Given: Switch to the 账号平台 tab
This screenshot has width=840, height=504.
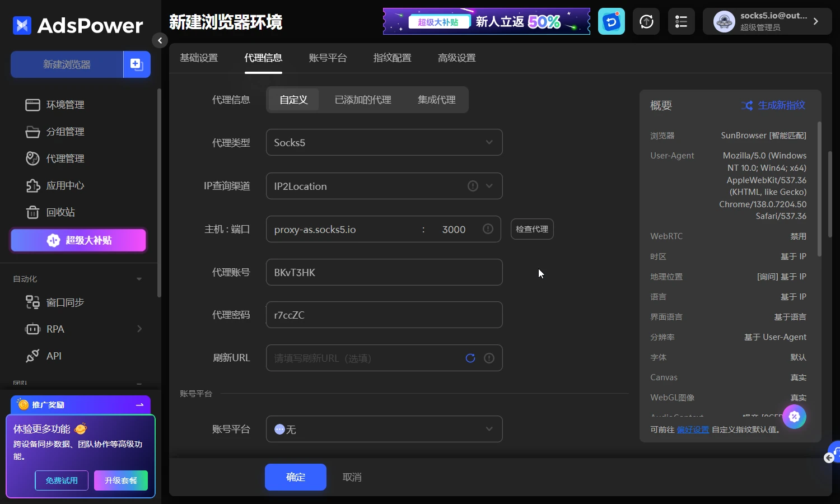Looking at the screenshot, I should (328, 58).
